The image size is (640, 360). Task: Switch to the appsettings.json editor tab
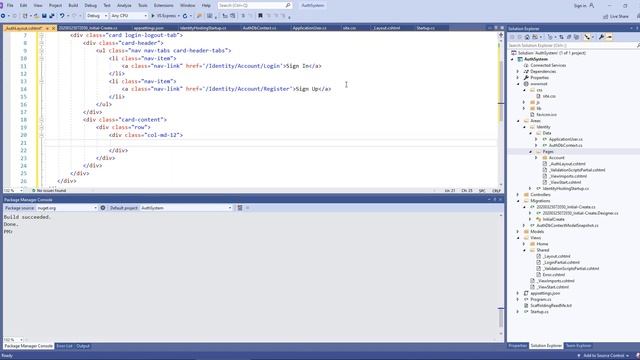[x=149, y=28]
